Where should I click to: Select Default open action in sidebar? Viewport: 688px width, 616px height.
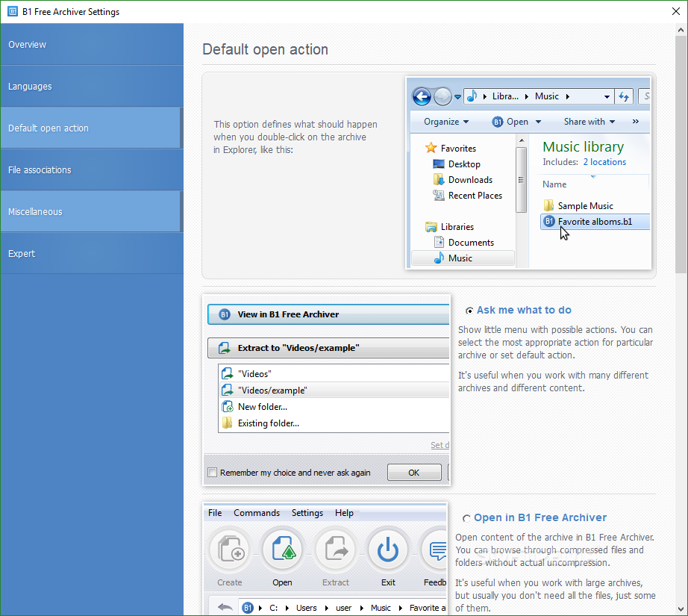(x=92, y=128)
